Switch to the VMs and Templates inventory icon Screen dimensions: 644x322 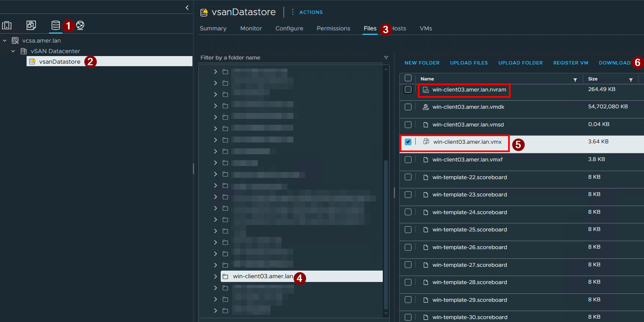(31, 25)
